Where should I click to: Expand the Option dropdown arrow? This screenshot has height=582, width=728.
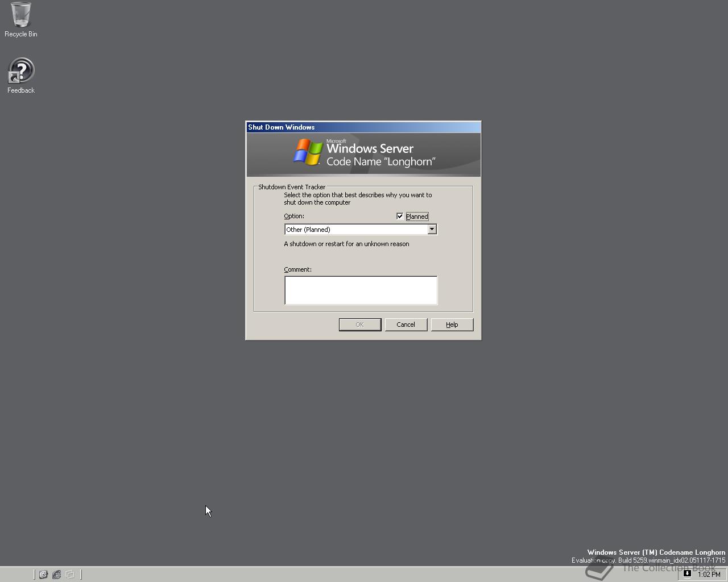click(432, 229)
